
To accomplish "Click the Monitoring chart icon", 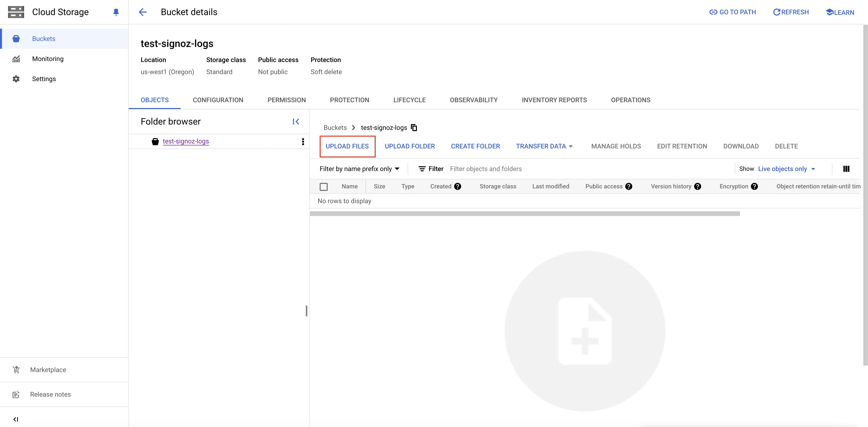I will (16, 59).
